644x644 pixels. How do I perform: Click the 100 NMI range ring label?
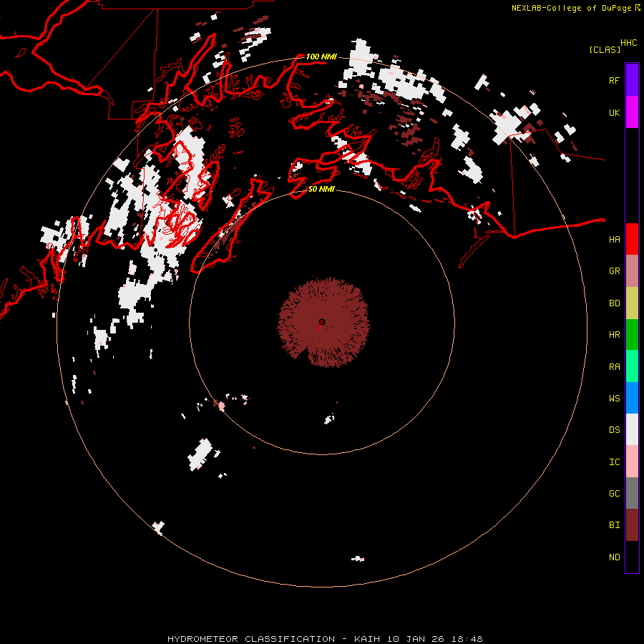[321, 57]
